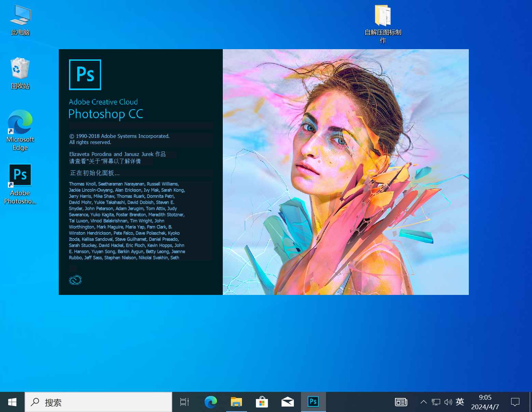This screenshot has height=412, width=532.
Task: Open the clock showing 9:05
Action: [x=485, y=402]
